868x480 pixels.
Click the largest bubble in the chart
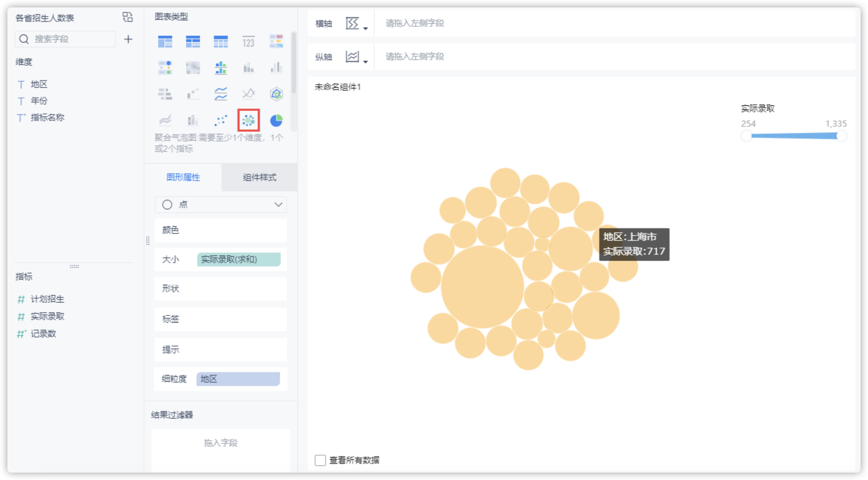click(482, 287)
